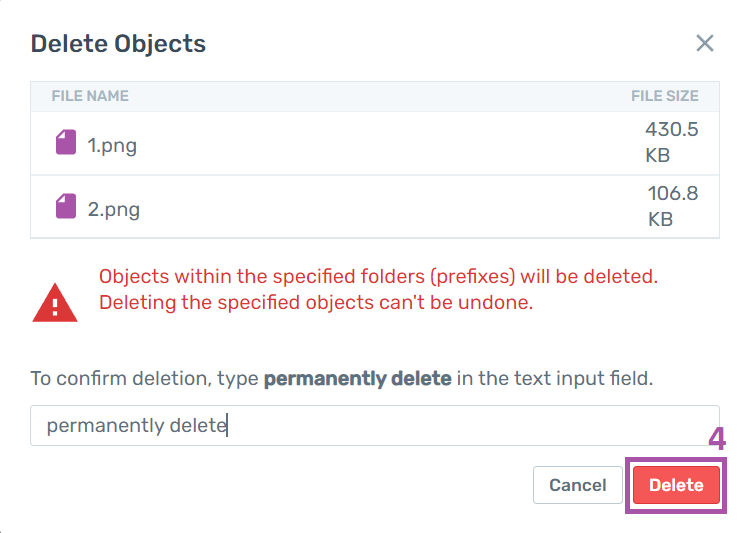Click the FILE SIZE column header
This screenshot has width=747, height=533.
point(665,96)
